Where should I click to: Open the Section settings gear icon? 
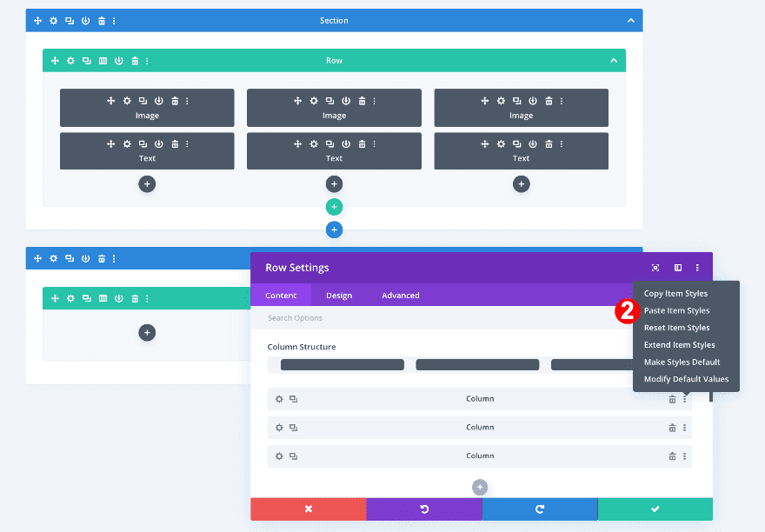tap(53, 20)
